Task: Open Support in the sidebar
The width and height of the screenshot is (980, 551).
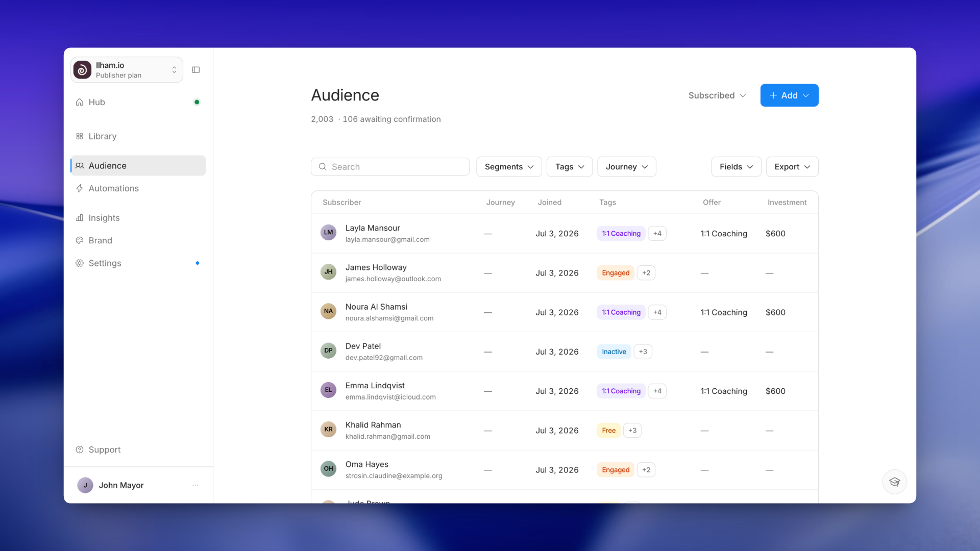Action: (138, 449)
